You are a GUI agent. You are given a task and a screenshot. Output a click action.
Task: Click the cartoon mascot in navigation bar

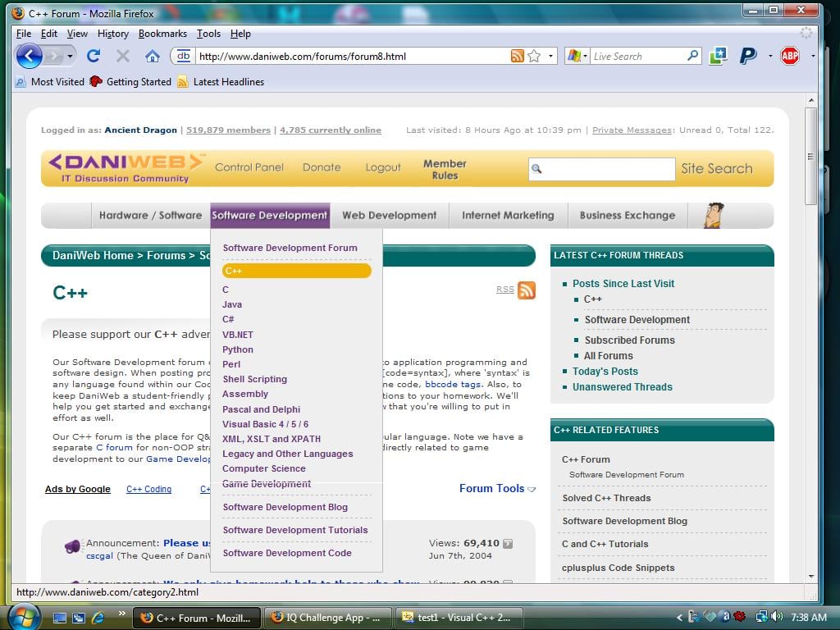coord(714,216)
